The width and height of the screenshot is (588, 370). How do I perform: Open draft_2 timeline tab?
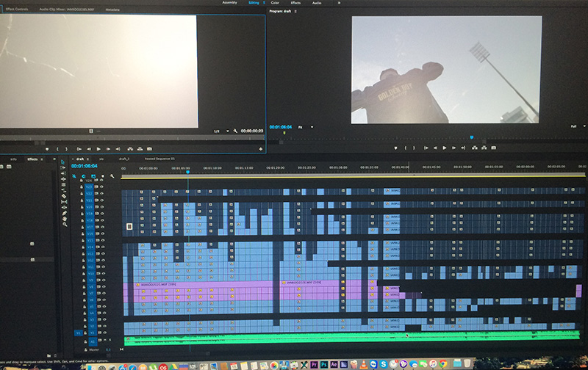tap(124, 159)
